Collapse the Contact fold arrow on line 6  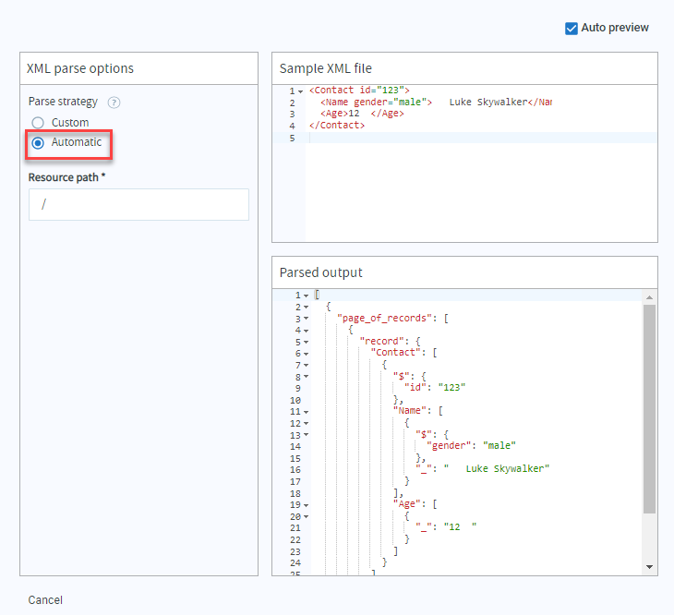pyautogui.click(x=306, y=355)
